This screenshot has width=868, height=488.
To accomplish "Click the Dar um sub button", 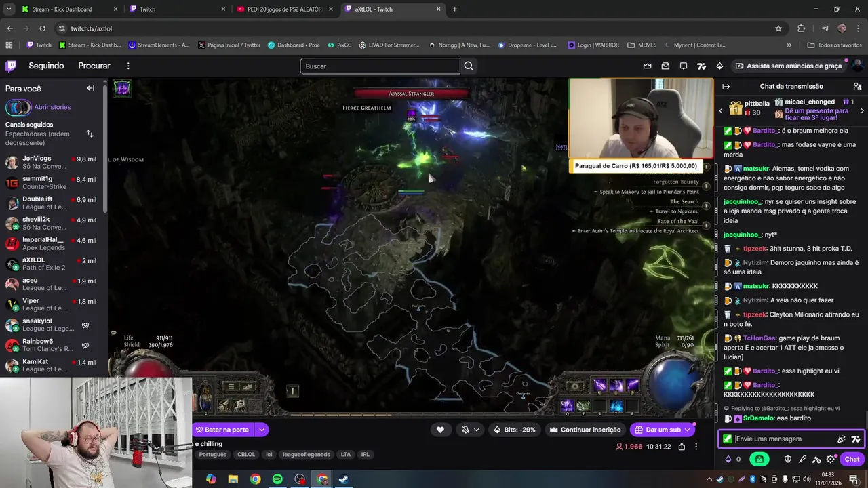I will click(x=657, y=430).
